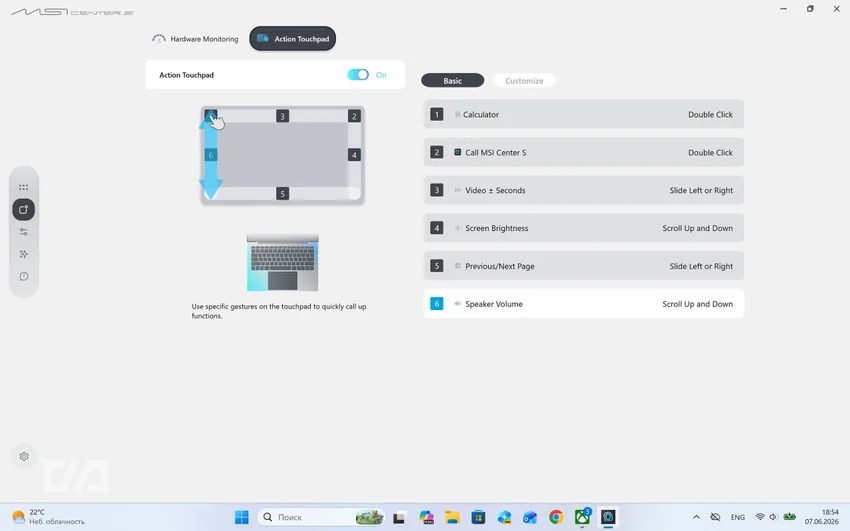Open Google Chrome from the taskbar
This screenshot has height=531, width=850.
pyautogui.click(x=556, y=517)
